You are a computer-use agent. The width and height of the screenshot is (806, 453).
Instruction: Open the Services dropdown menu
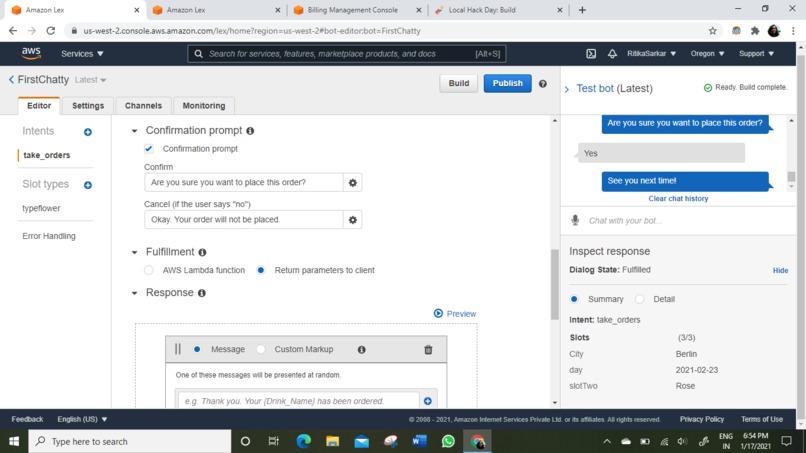point(82,53)
